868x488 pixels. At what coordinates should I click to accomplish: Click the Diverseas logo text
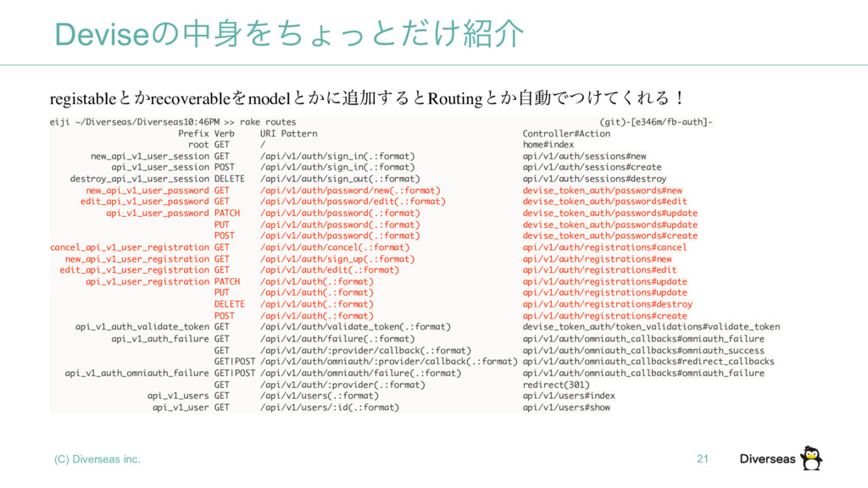coord(767,458)
